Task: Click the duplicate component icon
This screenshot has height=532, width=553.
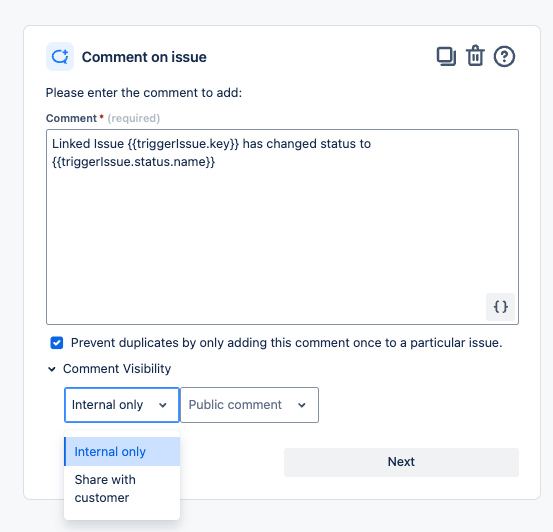Action: [x=446, y=56]
